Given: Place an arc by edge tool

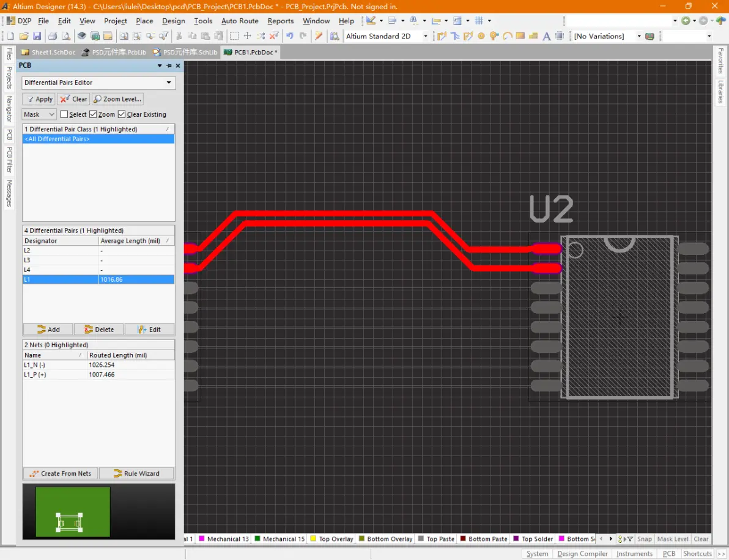Looking at the screenshot, I should 507,36.
